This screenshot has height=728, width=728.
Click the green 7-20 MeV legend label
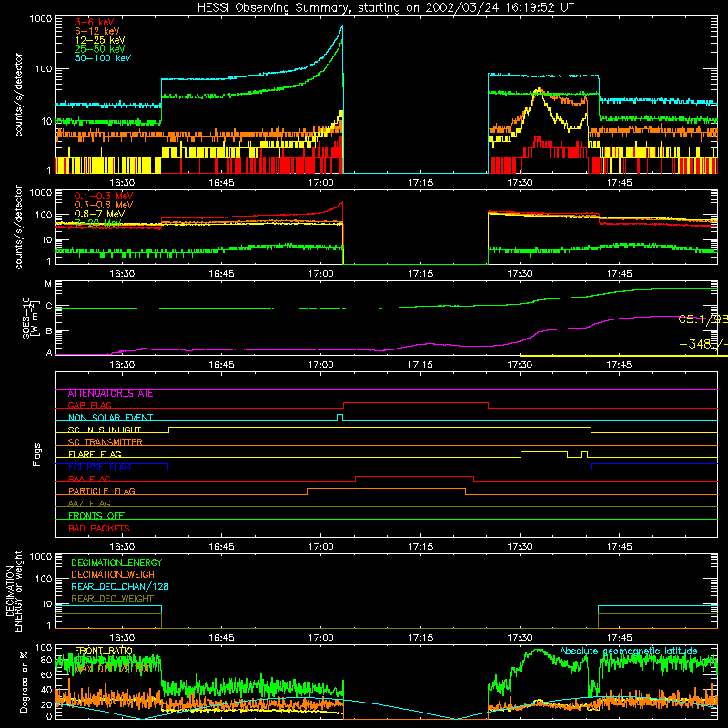coord(96,223)
